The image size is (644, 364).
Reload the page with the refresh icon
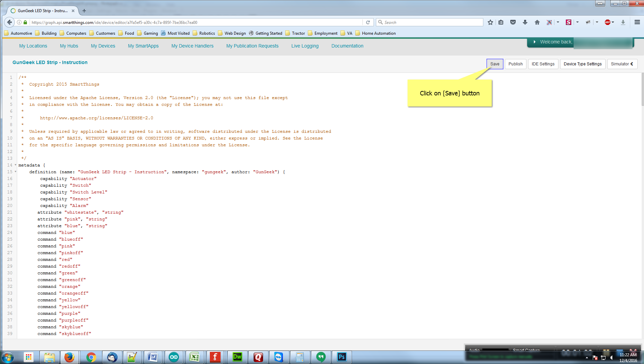368,22
